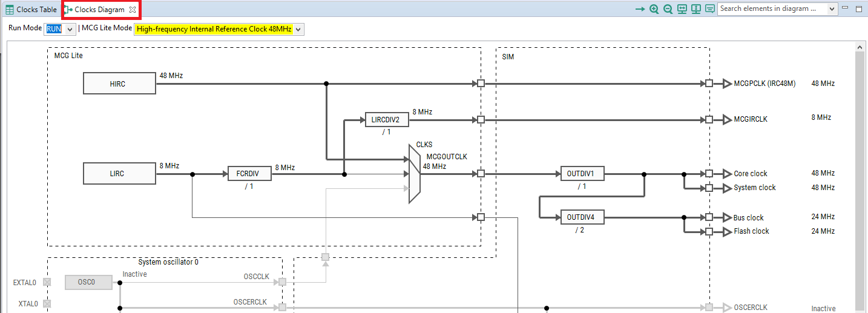Fit diagram to height using toolbar icon
The width and height of the screenshot is (868, 313).
click(x=696, y=9)
